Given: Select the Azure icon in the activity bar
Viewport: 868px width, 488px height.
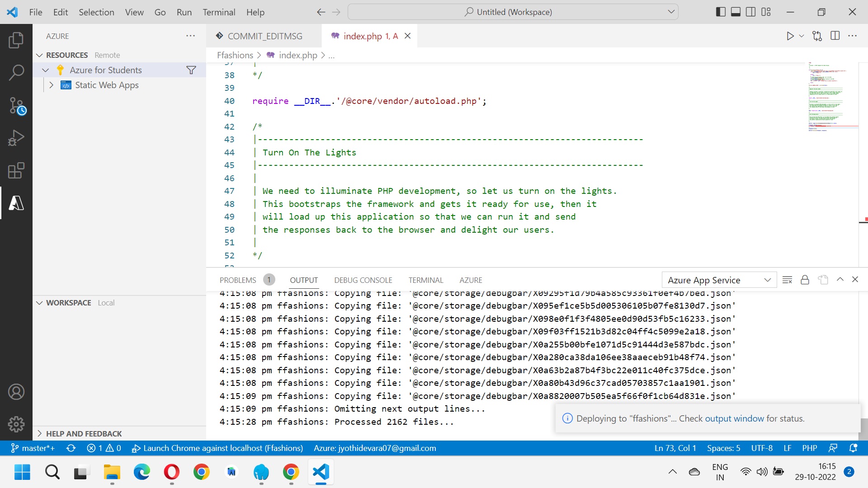Looking at the screenshot, I should point(16,203).
